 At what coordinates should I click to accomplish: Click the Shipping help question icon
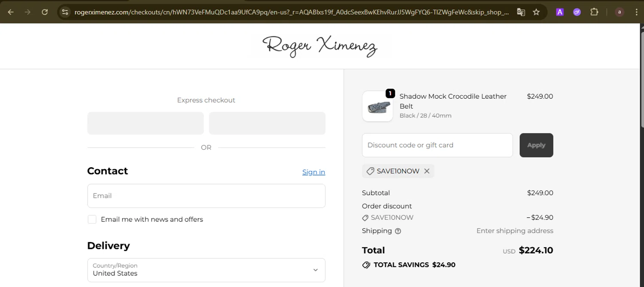click(398, 231)
